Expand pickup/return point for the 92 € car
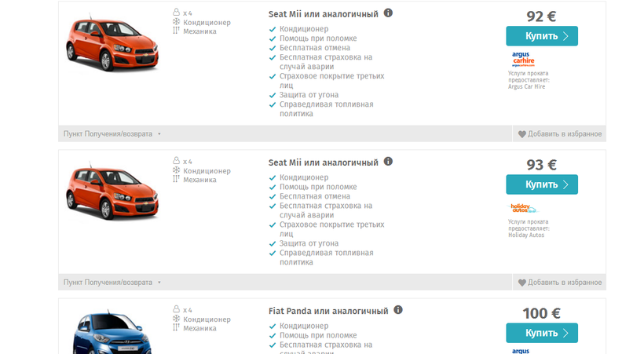The image size is (644, 354). [112, 134]
